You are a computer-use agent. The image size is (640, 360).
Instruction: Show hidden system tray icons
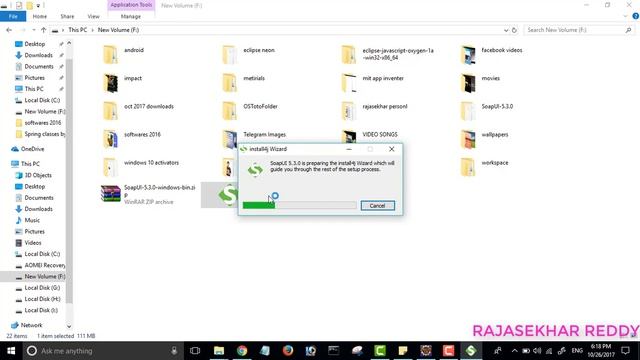[x=514, y=351]
